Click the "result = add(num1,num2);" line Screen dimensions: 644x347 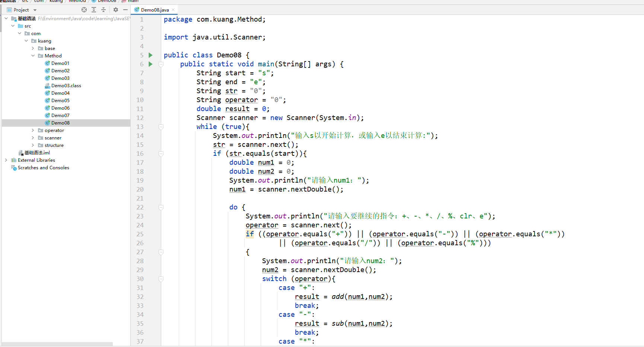[344, 297]
